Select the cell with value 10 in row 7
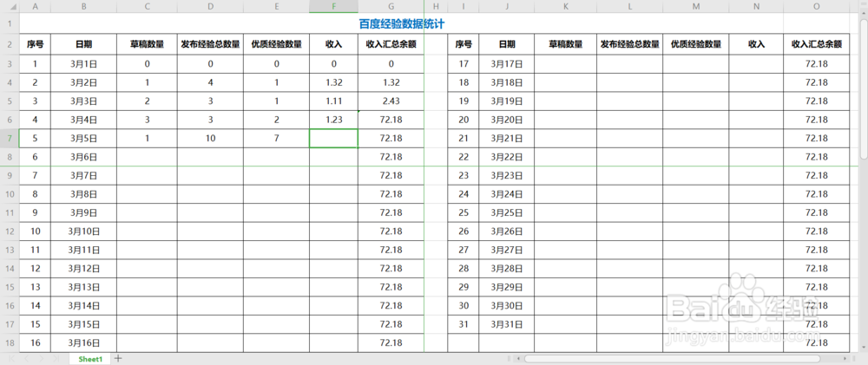 [x=210, y=138]
